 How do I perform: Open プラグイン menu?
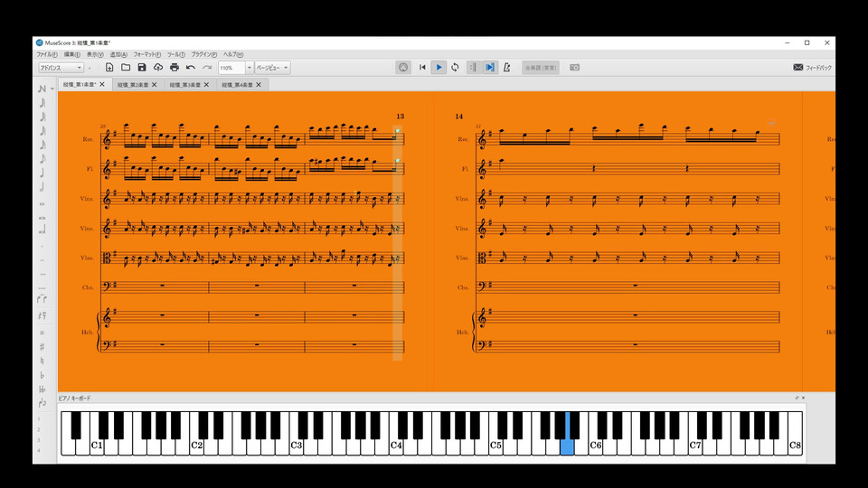204,55
